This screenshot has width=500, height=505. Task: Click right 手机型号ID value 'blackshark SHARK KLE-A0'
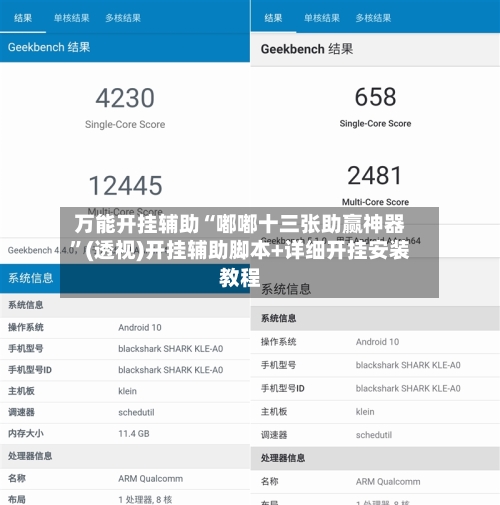[408, 388]
